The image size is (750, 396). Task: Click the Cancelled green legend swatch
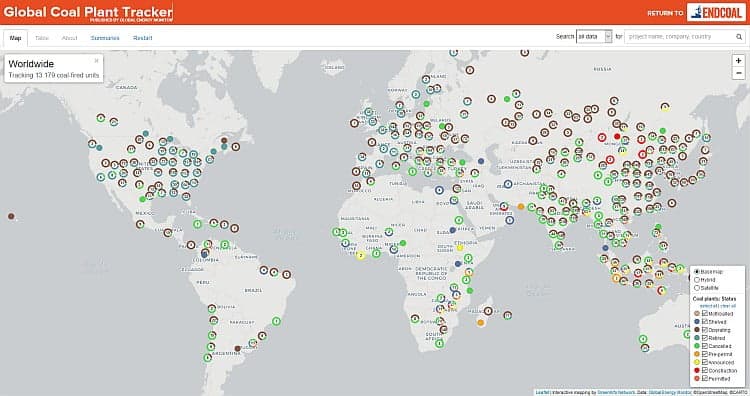[697, 346]
